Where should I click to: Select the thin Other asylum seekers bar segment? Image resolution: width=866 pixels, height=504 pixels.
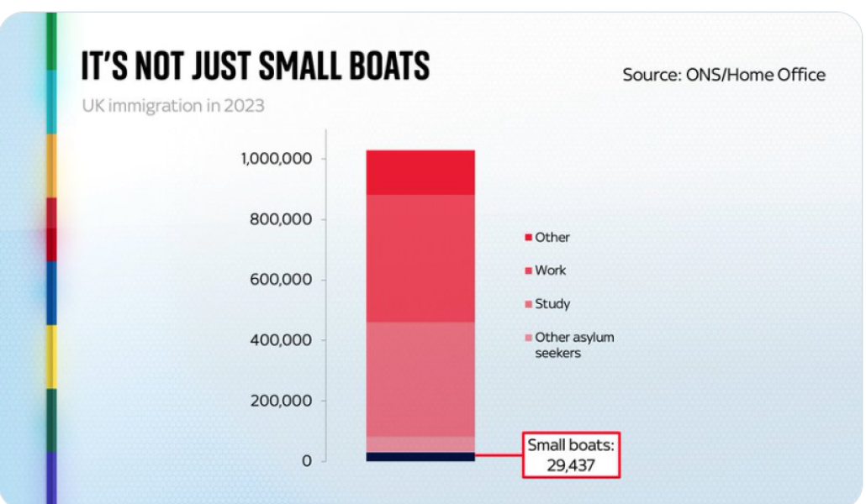(x=420, y=444)
